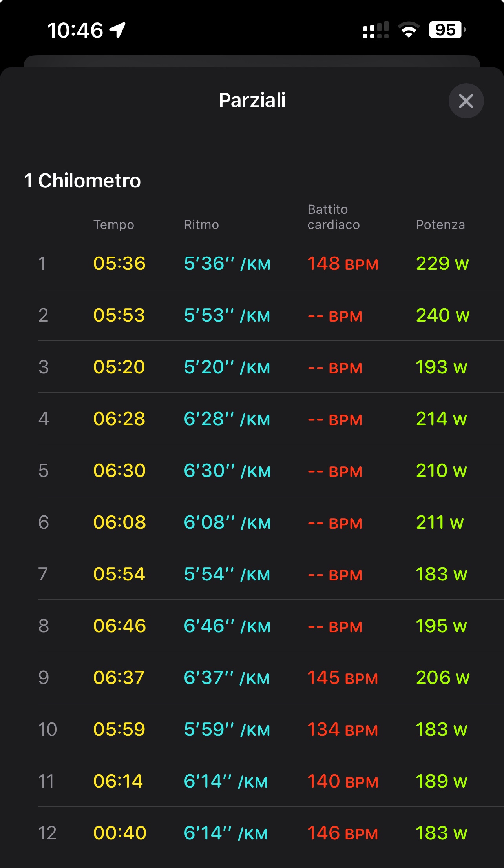Select the 1 Chilometro heading
The image size is (504, 868).
pyautogui.click(x=82, y=181)
